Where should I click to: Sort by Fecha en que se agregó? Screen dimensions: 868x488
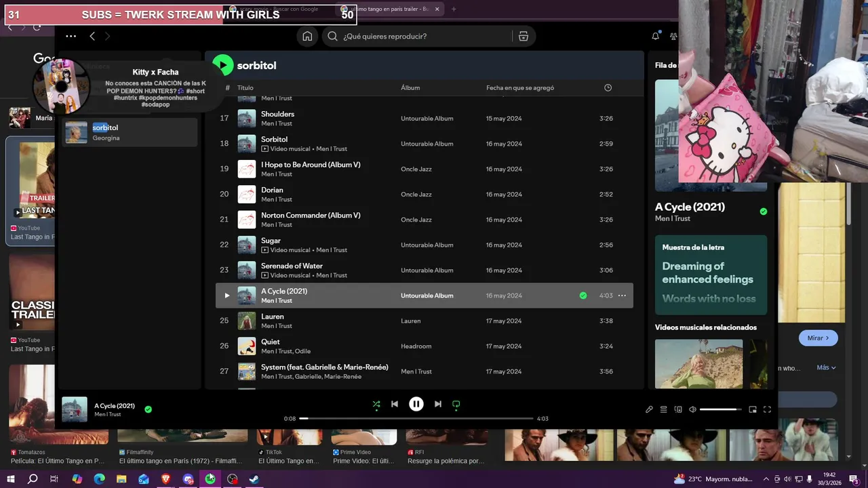pos(520,87)
